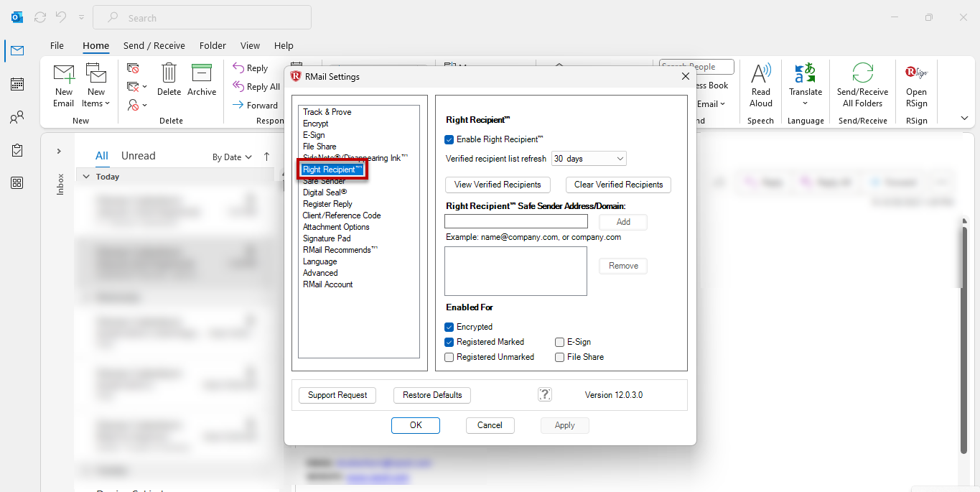Click View Verified Recipients button
This screenshot has height=492, width=980.
pyautogui.click(x=498, y=185)
